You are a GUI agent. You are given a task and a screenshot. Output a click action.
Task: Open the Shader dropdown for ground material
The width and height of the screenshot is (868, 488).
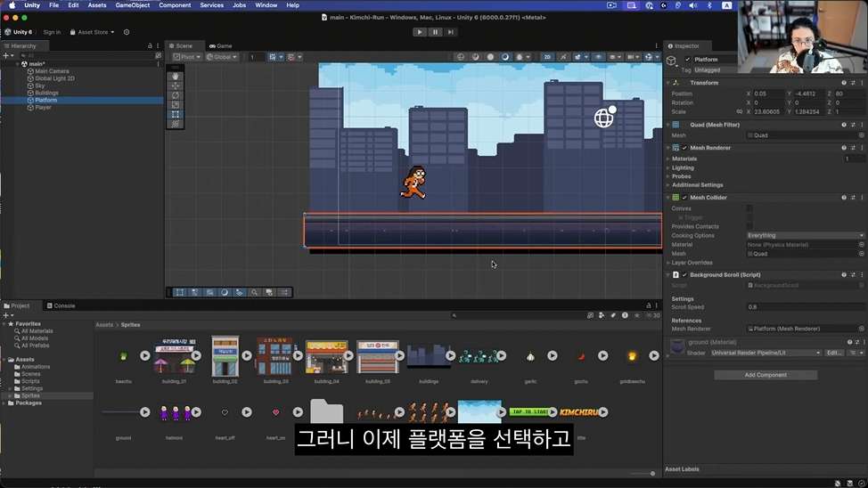(766, 353)
